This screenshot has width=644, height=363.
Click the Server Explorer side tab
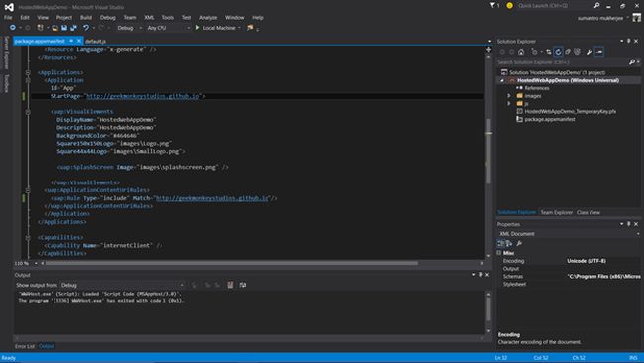(6, 53)
